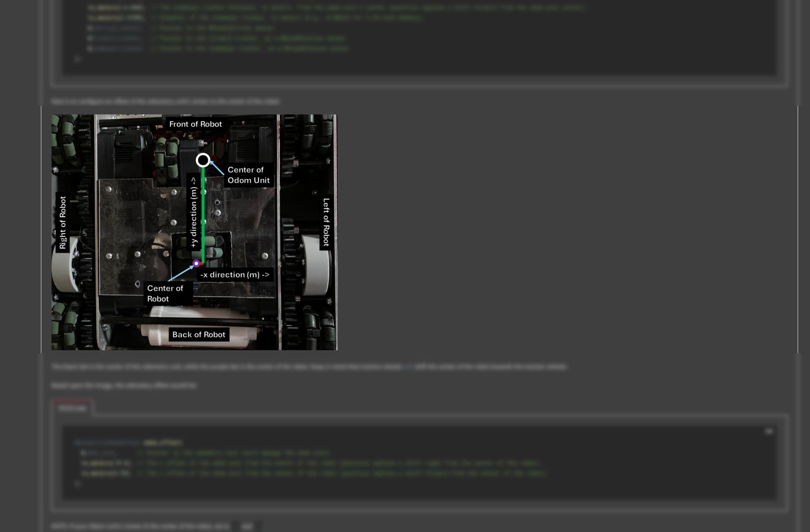Click the 'Left of Robot' vertical label
Viewport: 810px width, 532px height.
[326, 222]
